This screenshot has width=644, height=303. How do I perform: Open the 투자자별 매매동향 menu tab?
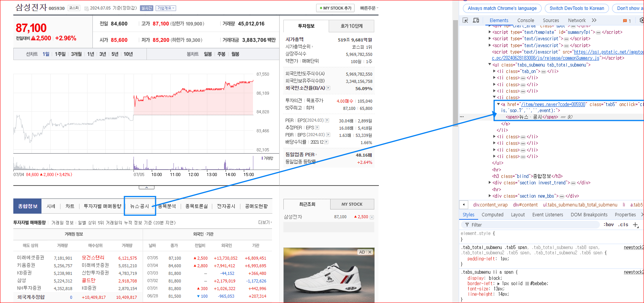coord(102,206)
